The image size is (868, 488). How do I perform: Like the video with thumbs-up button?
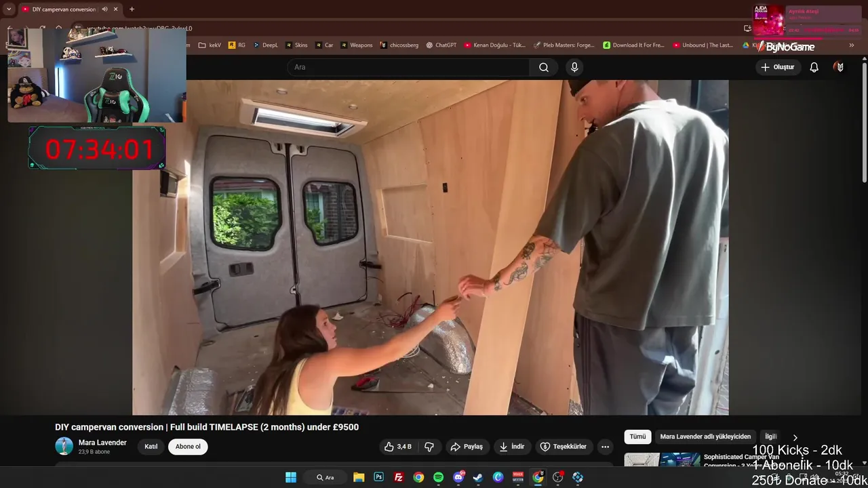[398, 447]
